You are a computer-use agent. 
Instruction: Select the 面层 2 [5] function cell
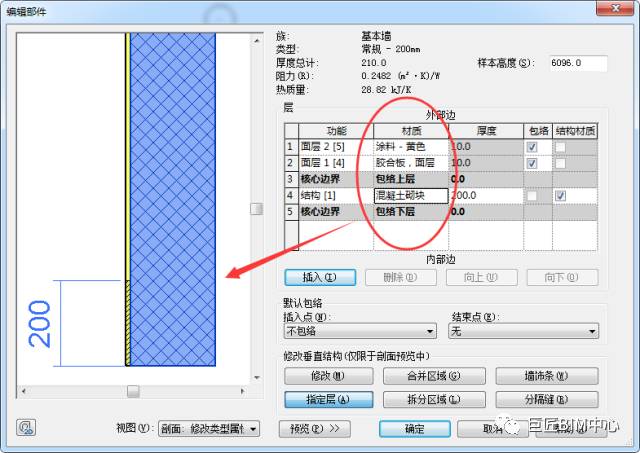tap(336, 147)
